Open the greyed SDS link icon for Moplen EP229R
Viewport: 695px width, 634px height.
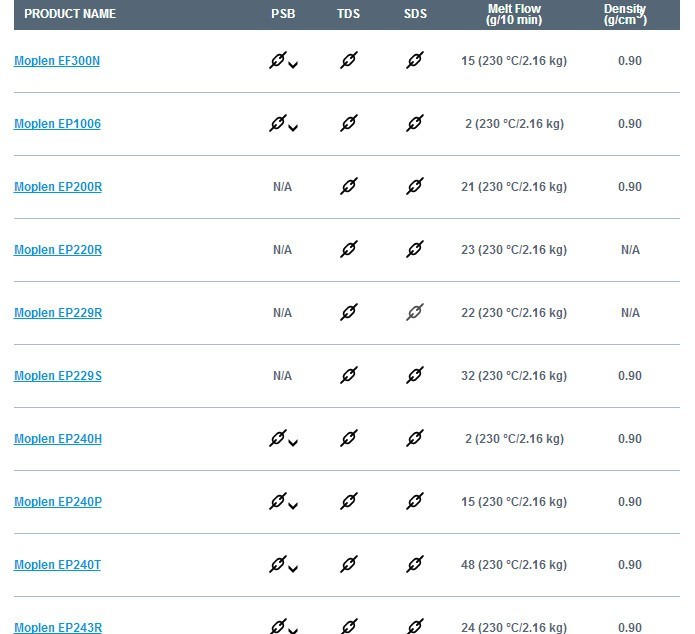click(x=415, y=312)
